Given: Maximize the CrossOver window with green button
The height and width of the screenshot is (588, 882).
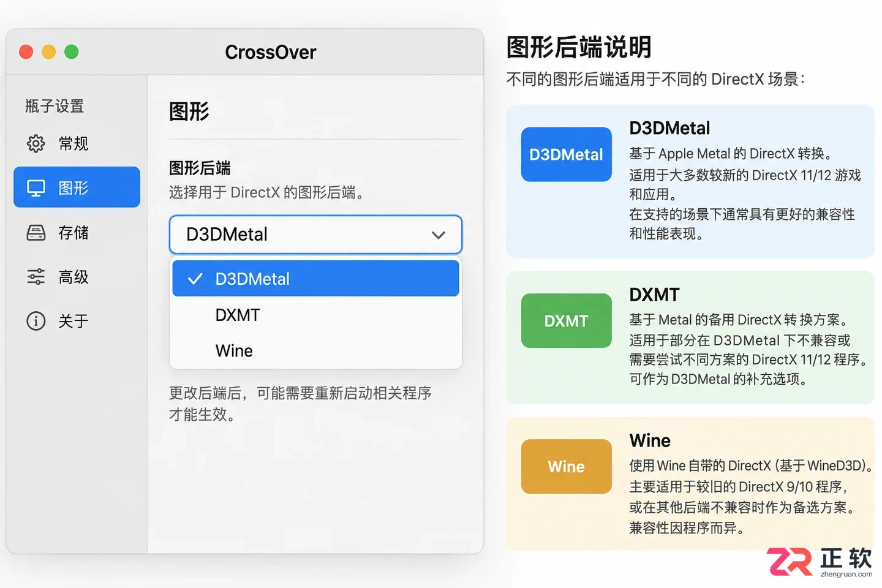Looking at the screenshot, I should click(71, 52).
